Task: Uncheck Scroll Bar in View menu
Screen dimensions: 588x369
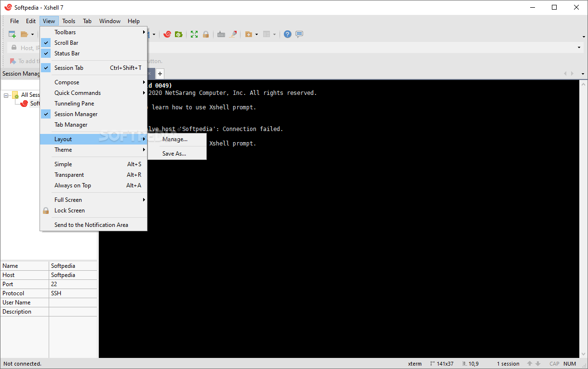Action: click(94, 43)
